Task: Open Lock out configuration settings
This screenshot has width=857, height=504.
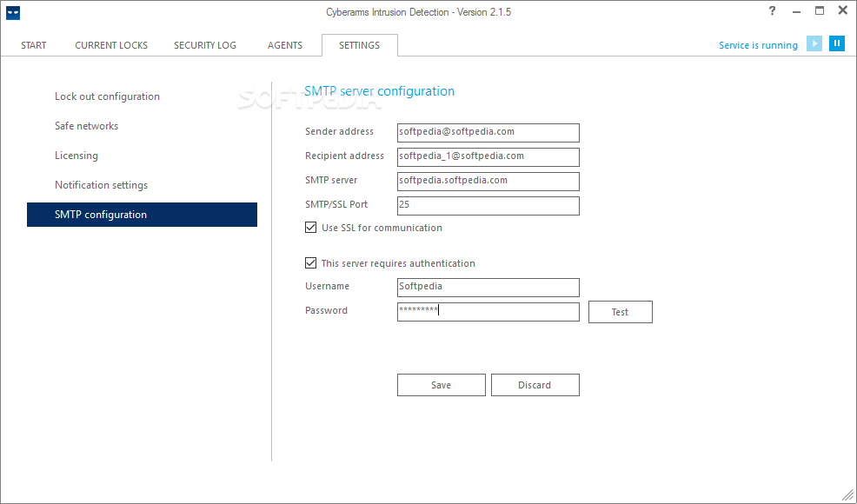Action: coord(107,96)
